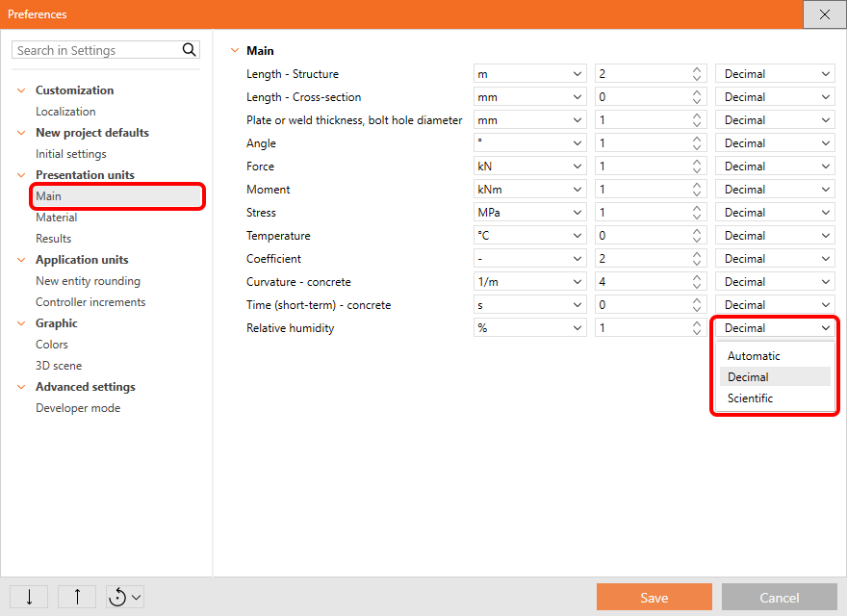The height and width of the screenshot is (616, 847).
Task: Save the preferences
Action: click(x=654, y=597)
